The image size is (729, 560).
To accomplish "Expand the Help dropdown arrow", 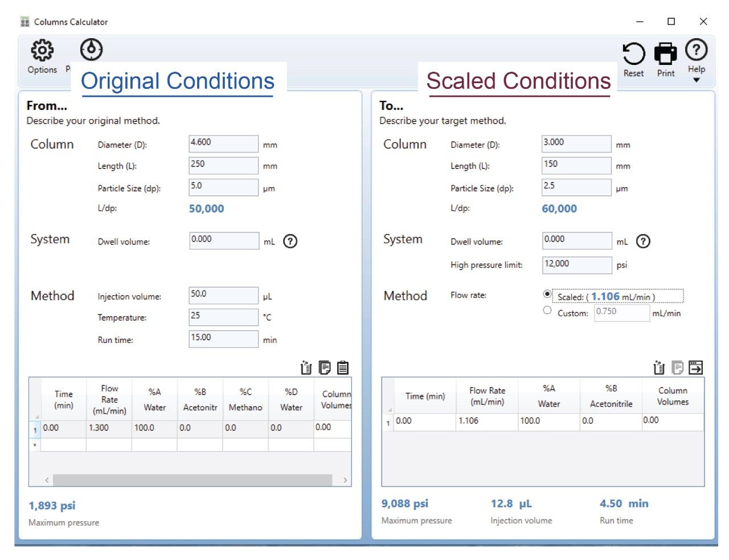I will (x=696, y=80).
